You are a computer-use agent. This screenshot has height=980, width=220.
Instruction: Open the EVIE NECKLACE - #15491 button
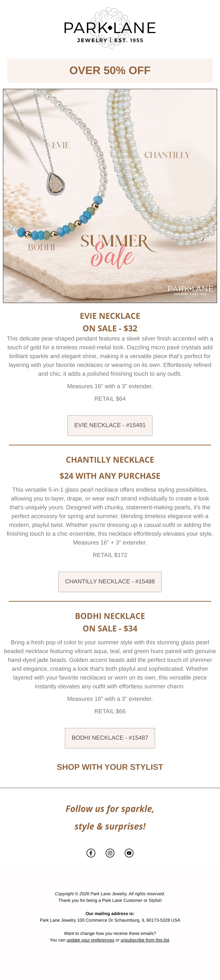tap(110, 425)
